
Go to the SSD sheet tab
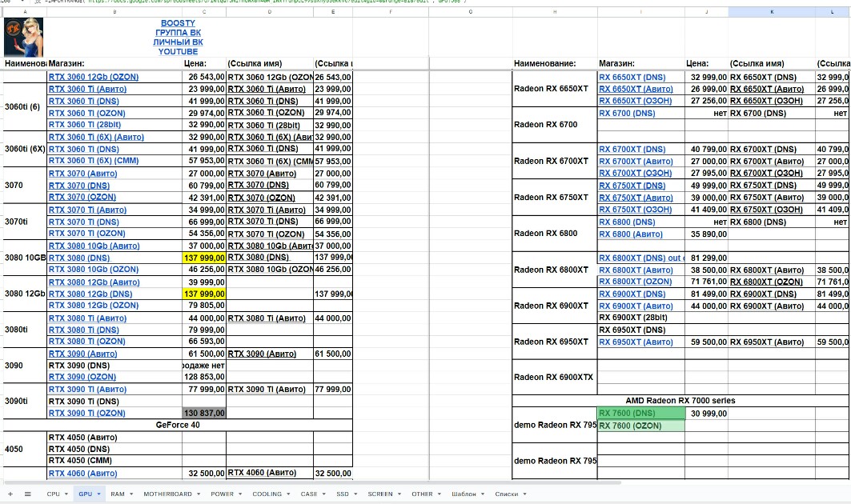click(x=343, y=494)
